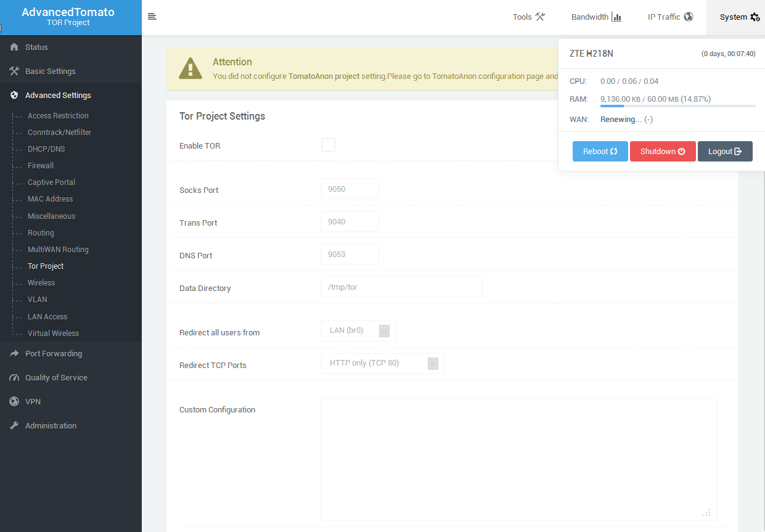
Task: Click the Data Directory input field
Action: pos(401,287)
